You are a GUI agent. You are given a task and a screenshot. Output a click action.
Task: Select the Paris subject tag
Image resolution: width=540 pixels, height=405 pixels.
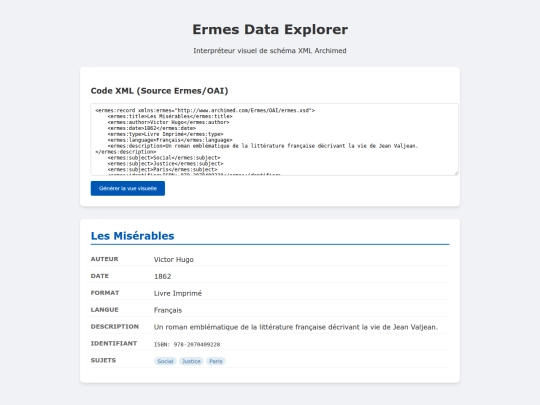(216, 361)
